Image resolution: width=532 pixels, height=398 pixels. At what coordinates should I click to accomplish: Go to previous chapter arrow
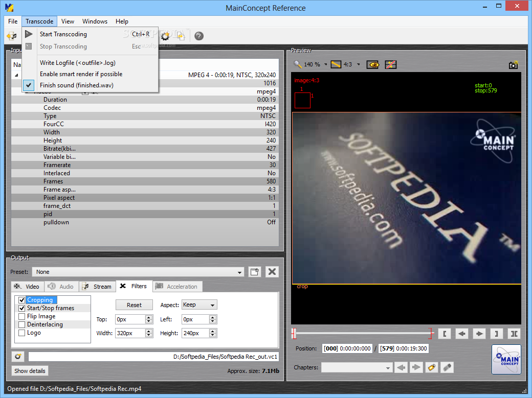point(402,367)
